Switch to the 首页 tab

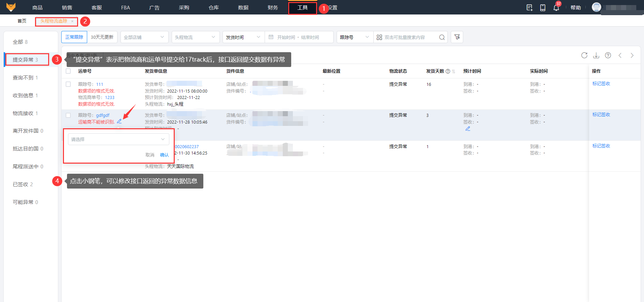(x=22, y=21)
